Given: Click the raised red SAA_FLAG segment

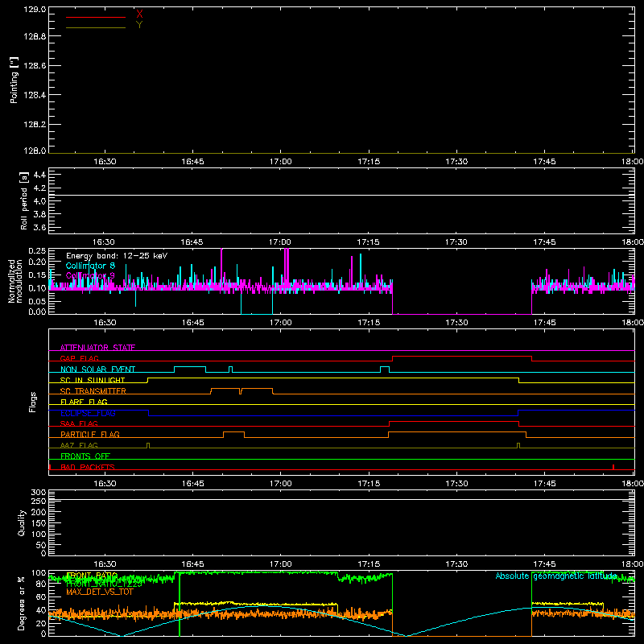Looking at the screenshot, I should pyautogui.click(x=454, y=421).
